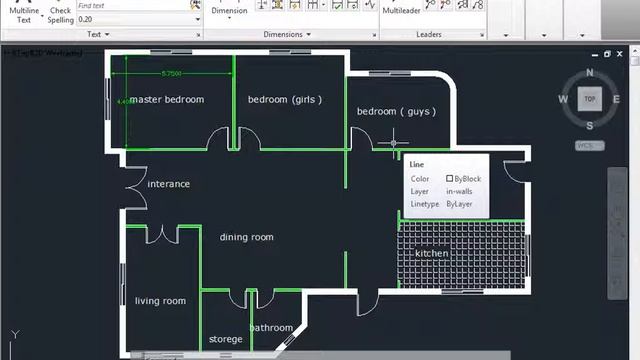Click the Break dimension icon
The width and height of the screenshot is (640, 360).
click(x=262, y=5)
